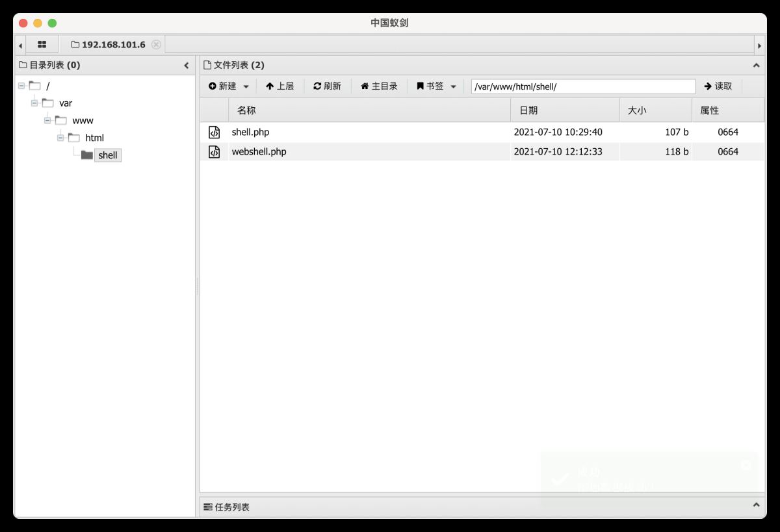Collapse the var tree node
Image resolution: width=780 pixels, height=532 pixels.
click(x=34, y=103)
